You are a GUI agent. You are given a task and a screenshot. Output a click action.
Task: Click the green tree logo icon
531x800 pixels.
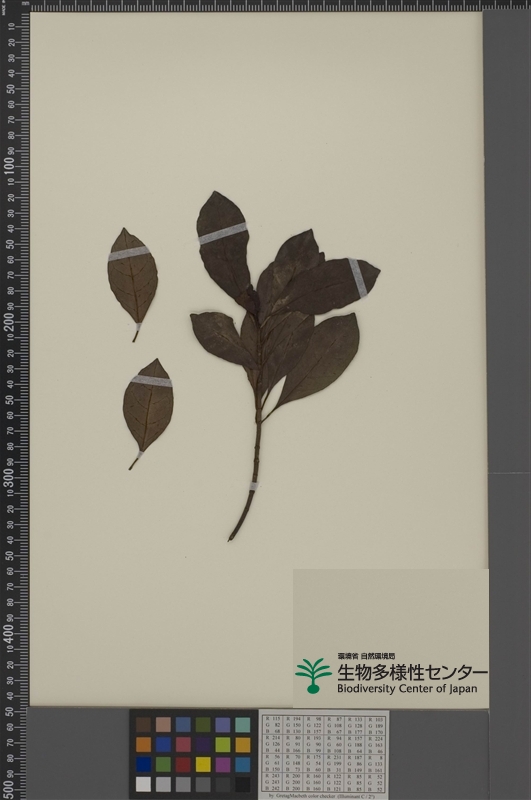pos(313,676)
